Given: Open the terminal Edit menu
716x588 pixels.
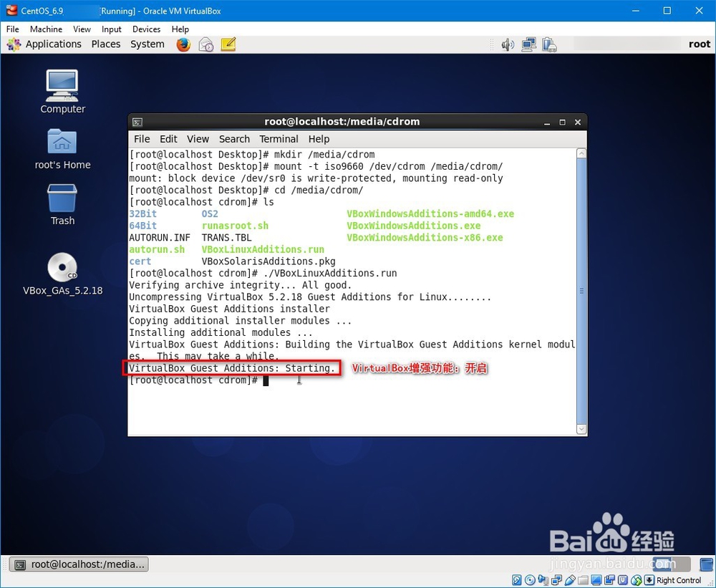Looking at the screenshot, I should [x=168, y=139].
